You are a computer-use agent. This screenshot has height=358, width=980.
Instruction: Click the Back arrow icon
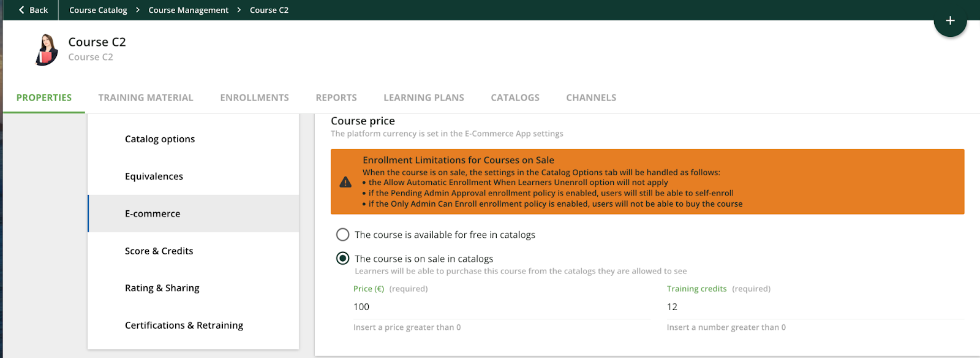[x=22, y=10]
